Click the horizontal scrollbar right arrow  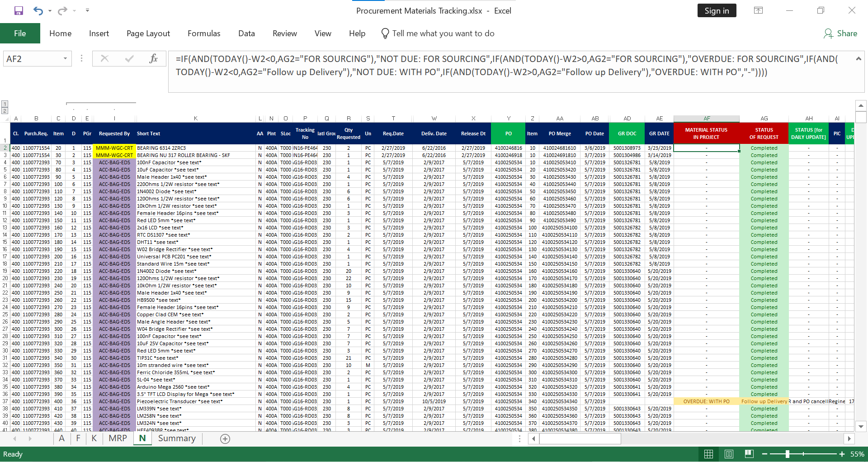(849, 438)
